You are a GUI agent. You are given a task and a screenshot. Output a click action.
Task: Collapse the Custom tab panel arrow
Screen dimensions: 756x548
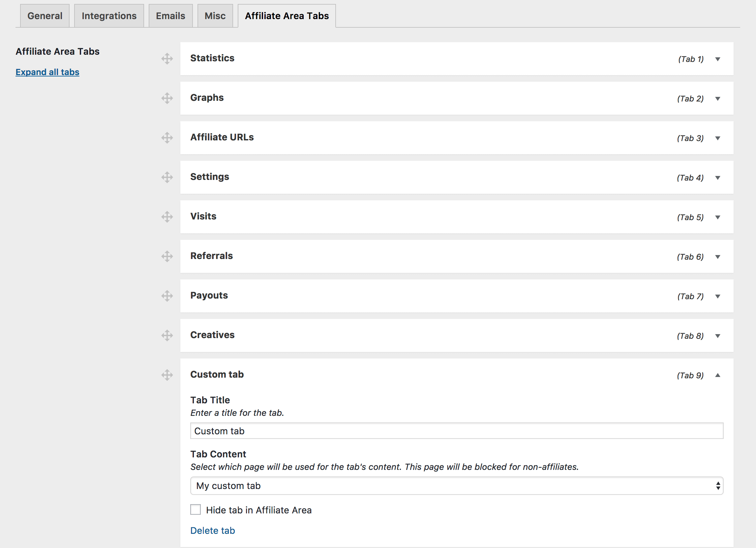coord(718,375)
